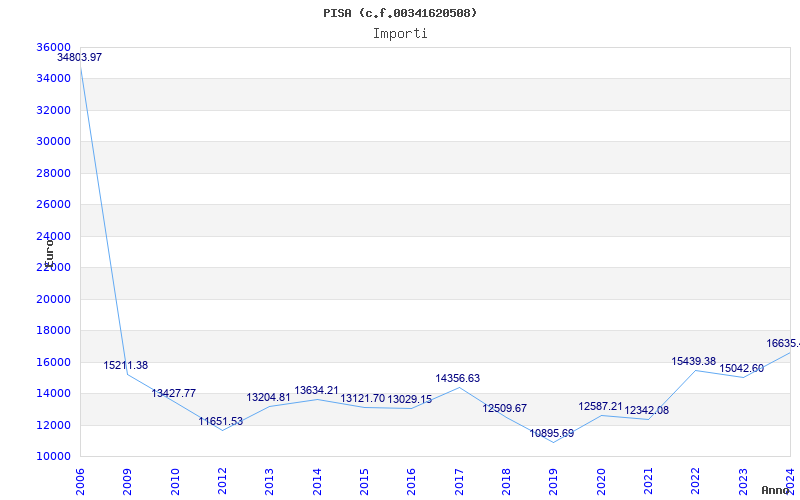Select data label 15211.38
The image size is (800, 500).
point(126,365)
